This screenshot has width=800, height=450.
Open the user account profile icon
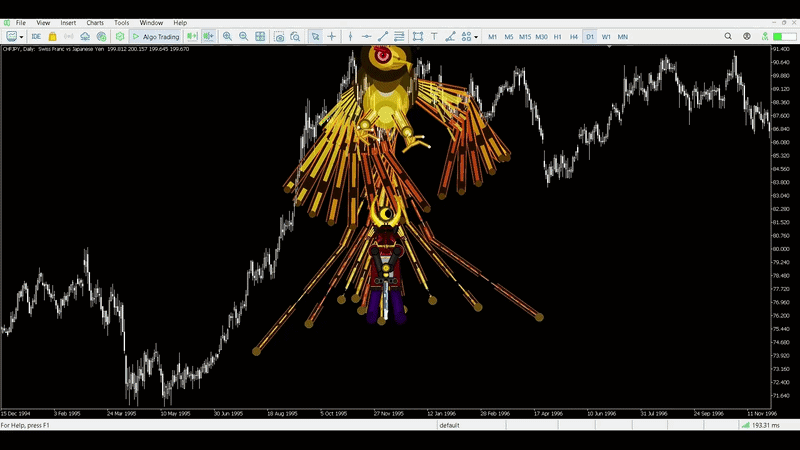pos(747,37)
